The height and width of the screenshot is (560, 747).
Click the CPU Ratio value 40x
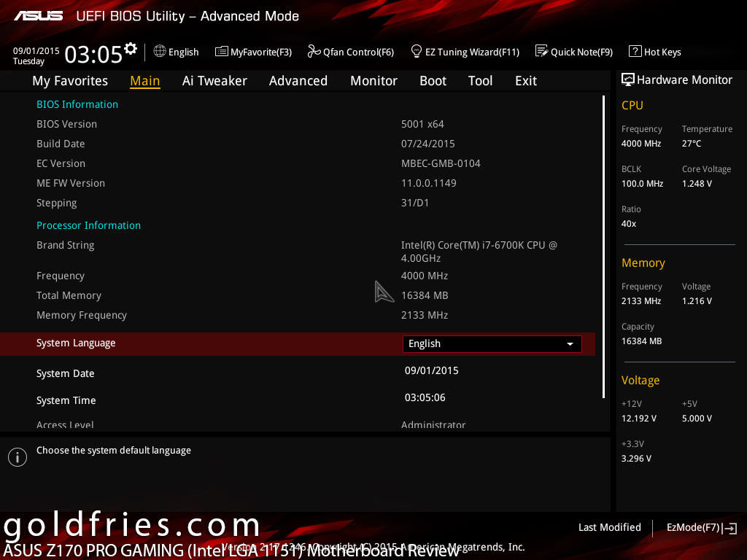click(628, 223)
